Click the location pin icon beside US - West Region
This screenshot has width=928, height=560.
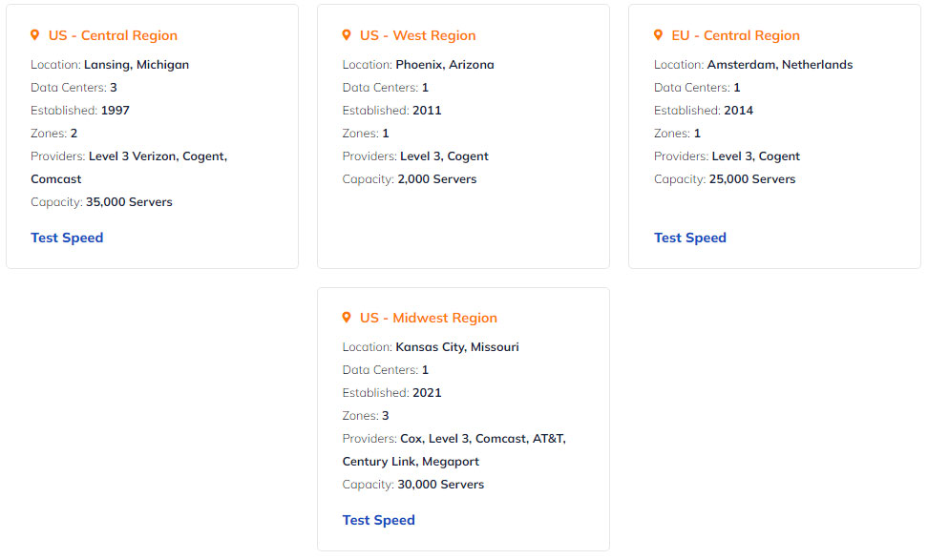pyautogui.click(x=347, y=35)
